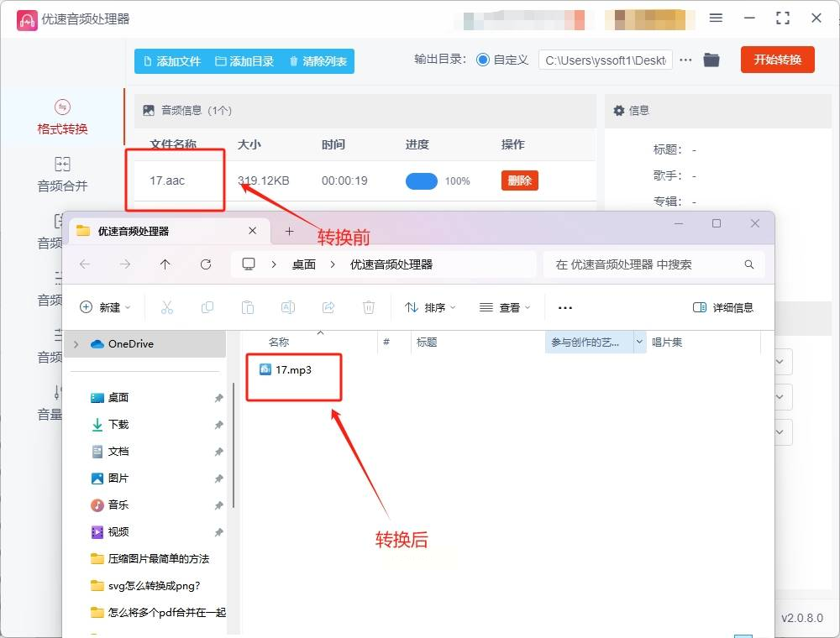Open the 新建 new item dropdown
The width and height of the screenshot is (840, 638).
(105, 307)
